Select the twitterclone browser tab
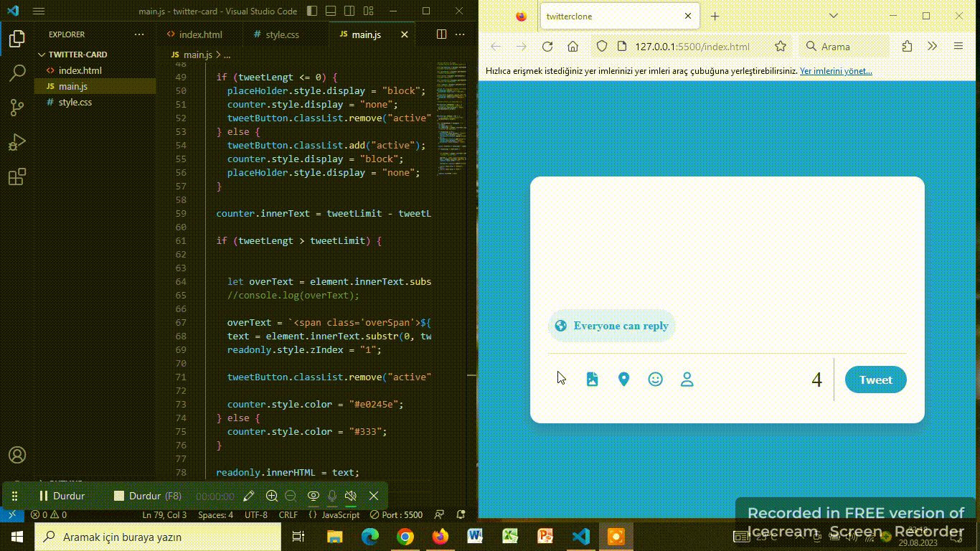 click(x=620, y=17)
